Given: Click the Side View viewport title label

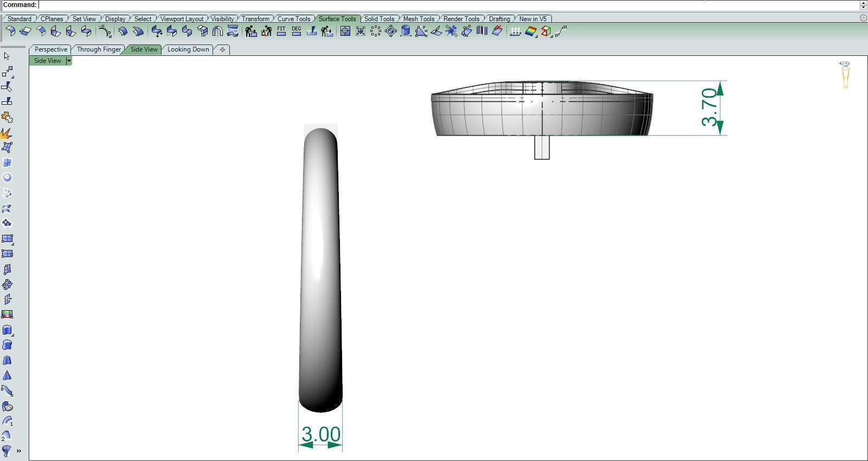Looking at the screenshot, I should coord(48,61).
